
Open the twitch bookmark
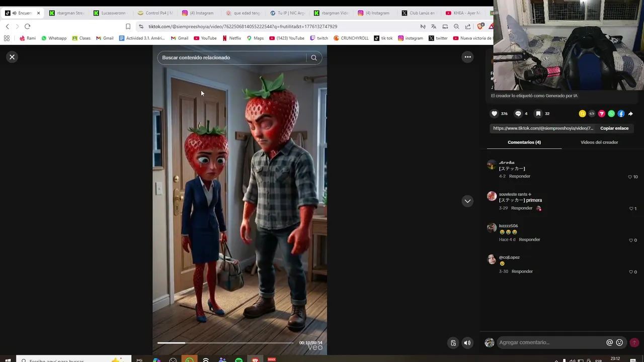tap(319, 38)
